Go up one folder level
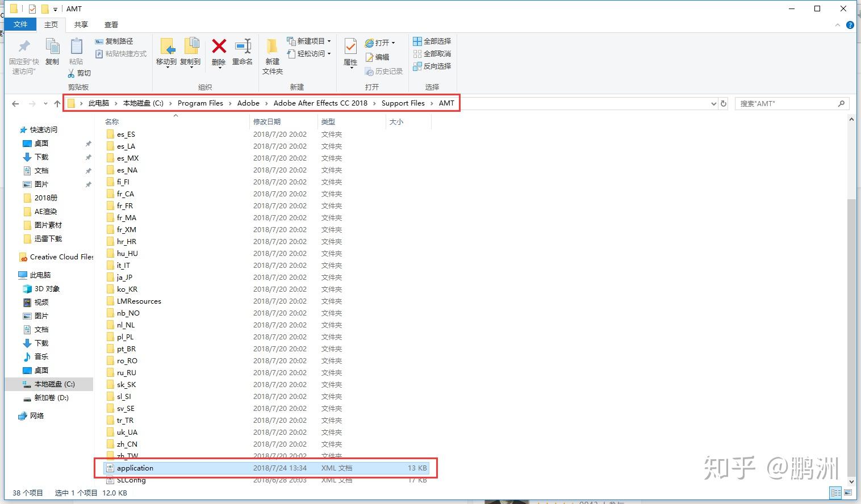Image resolution: width=861 pixels, height=504 pixels. (57, 103)
